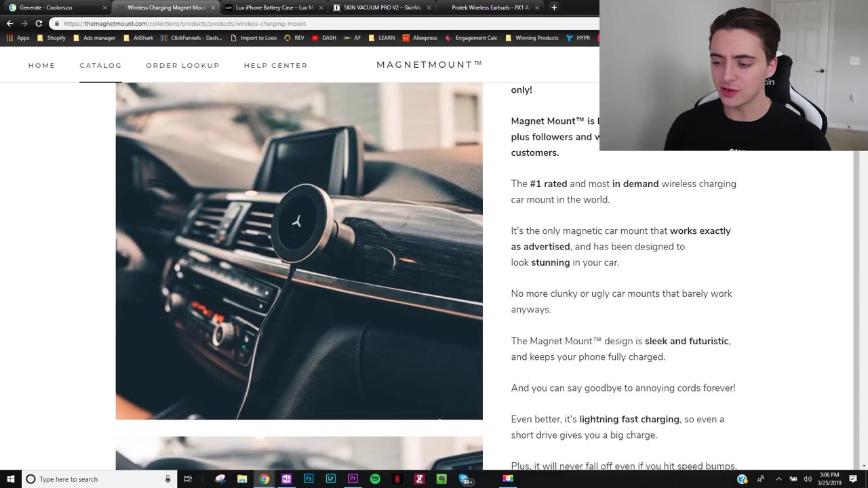Close the SKIN VACUUM PRO V2 tab
This screenshot has height=488, width=868.
[x=429, y=7]
